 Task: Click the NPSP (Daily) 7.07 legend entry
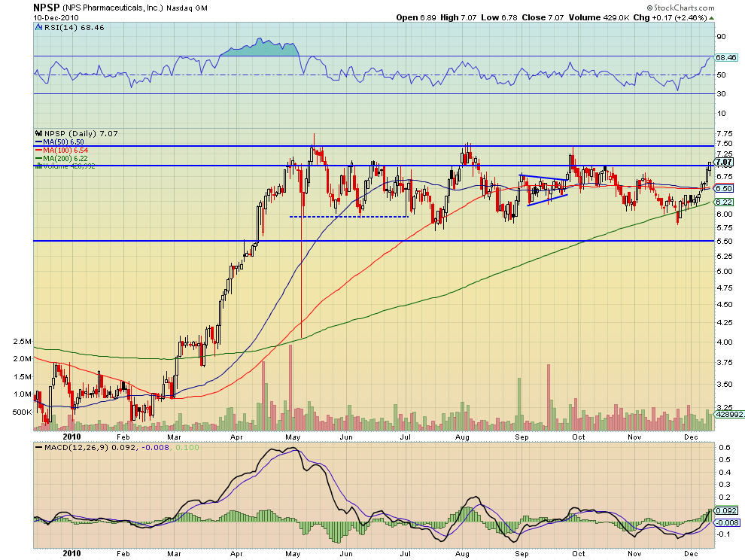point(81,133)
